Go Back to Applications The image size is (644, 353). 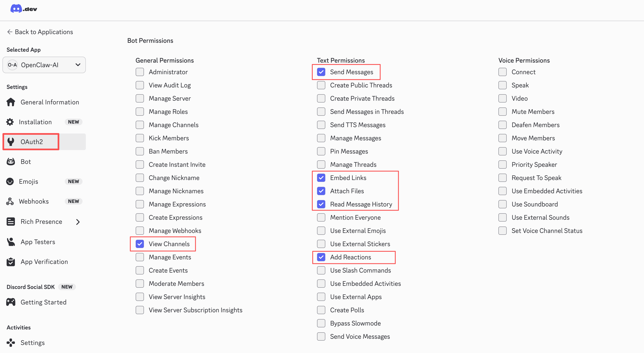click(x=40, y=32)
